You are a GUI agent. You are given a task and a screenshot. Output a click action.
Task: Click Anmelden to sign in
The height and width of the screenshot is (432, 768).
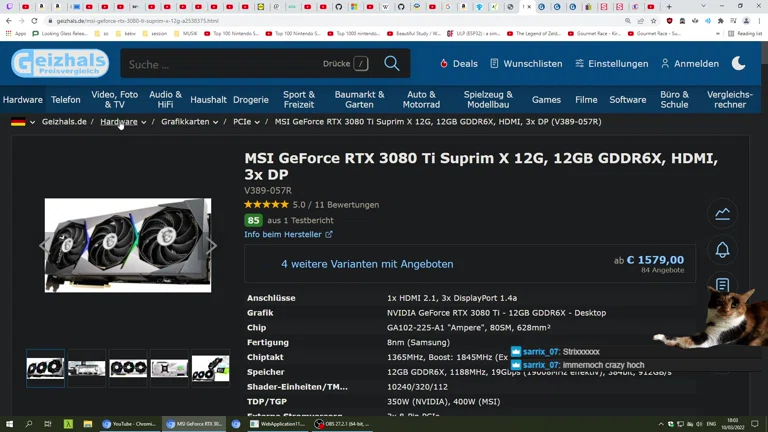pos(690,64)
